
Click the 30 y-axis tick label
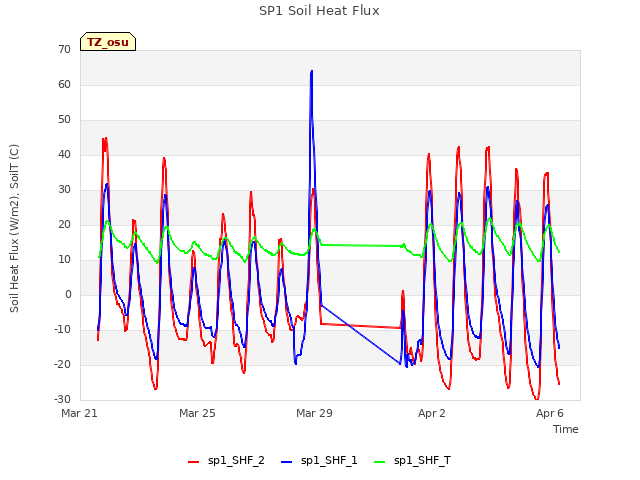coord(64,190)
